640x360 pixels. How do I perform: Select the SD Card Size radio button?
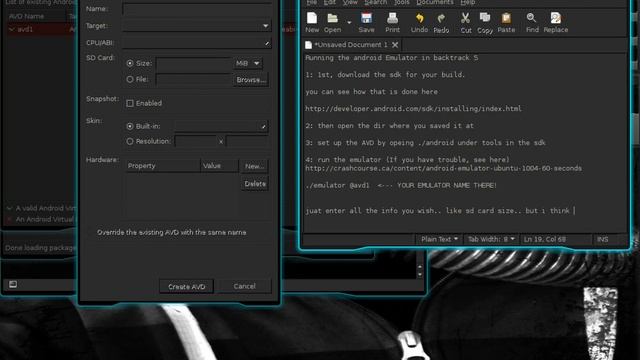coord(130,63)
